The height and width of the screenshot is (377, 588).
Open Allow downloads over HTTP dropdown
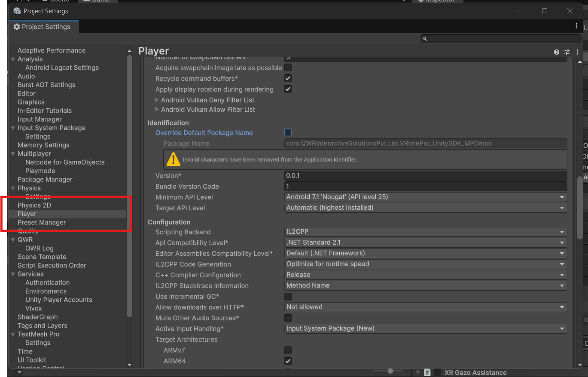(426, 307)
